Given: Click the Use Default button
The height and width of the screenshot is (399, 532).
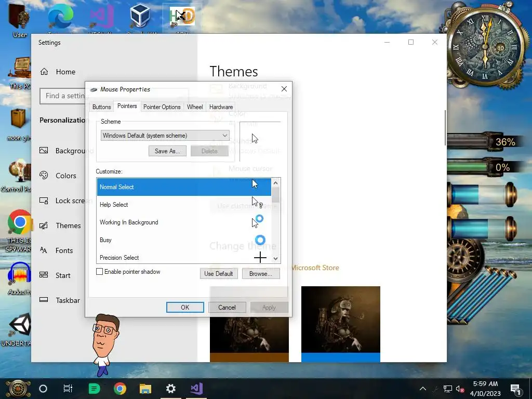Looking at the screenshot, I should [x=219, y=273].
